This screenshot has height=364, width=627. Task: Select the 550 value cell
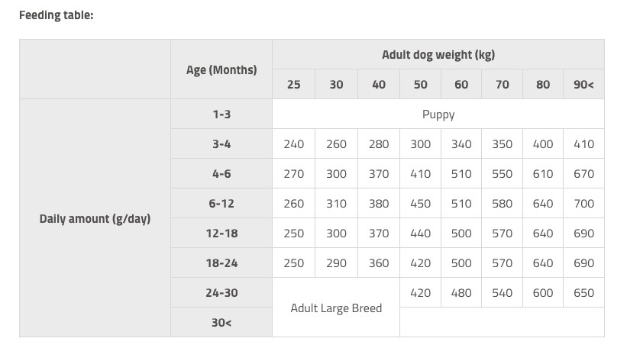click(502, 174)
